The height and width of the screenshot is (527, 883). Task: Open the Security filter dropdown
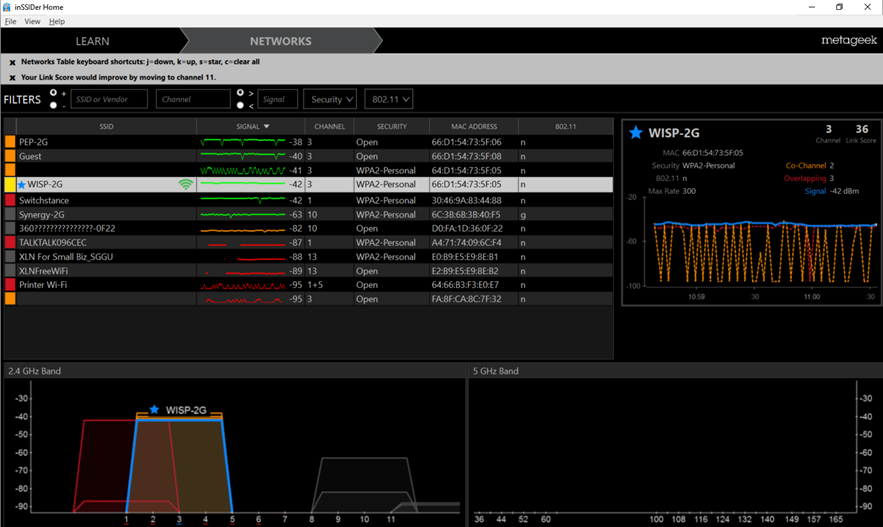point(330,99)
